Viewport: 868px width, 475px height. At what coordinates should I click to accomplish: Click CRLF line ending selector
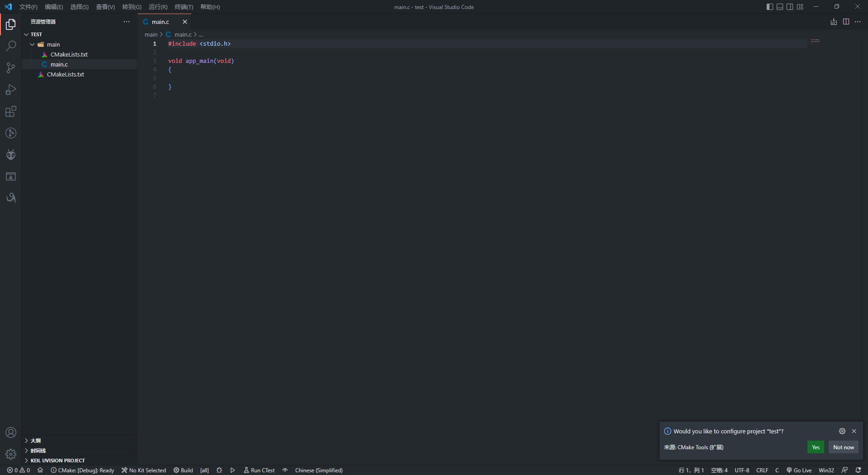[762, 470]
